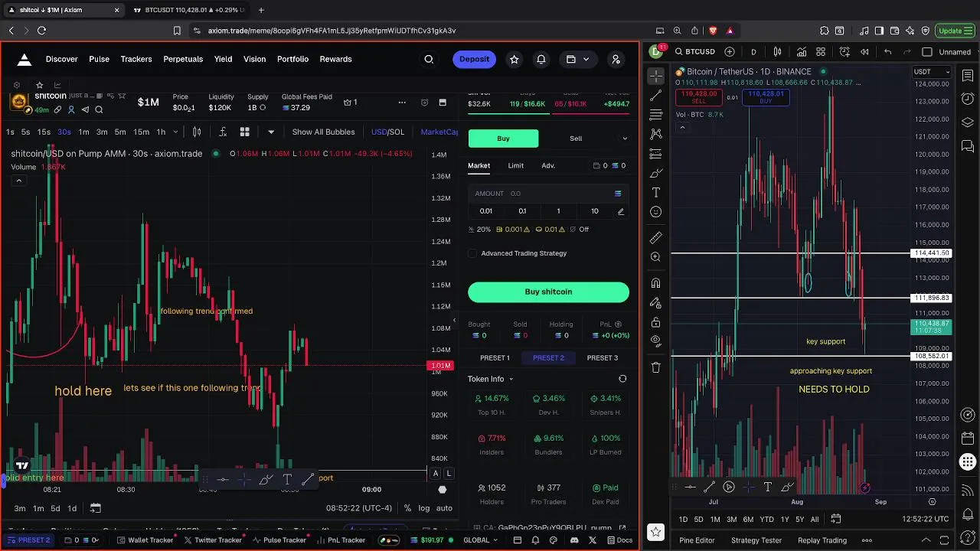Image resolution: width=980 pixels, height=551 pixels.
Task: Collapse the Token Info section
Action: coord(490,379)
